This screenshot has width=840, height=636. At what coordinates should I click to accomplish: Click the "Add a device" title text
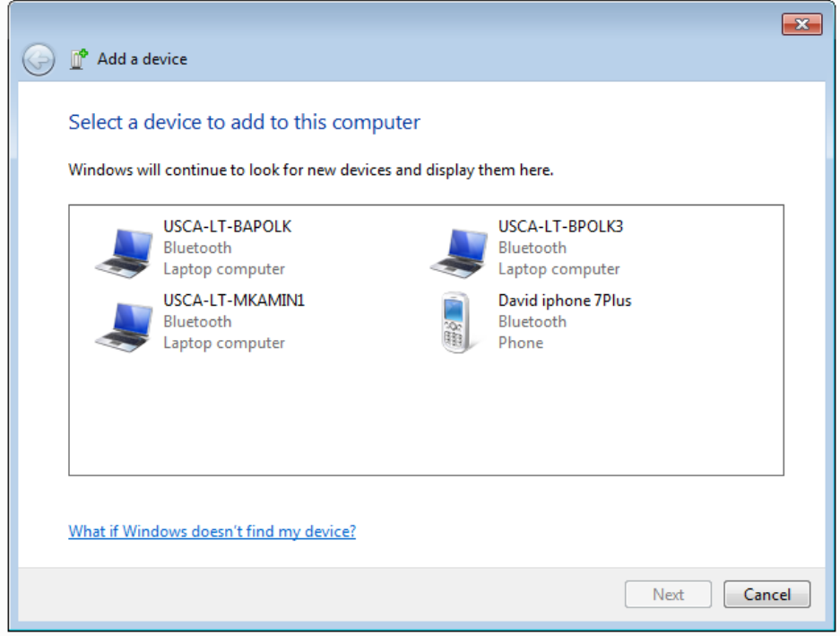click(x=143, y=59)
